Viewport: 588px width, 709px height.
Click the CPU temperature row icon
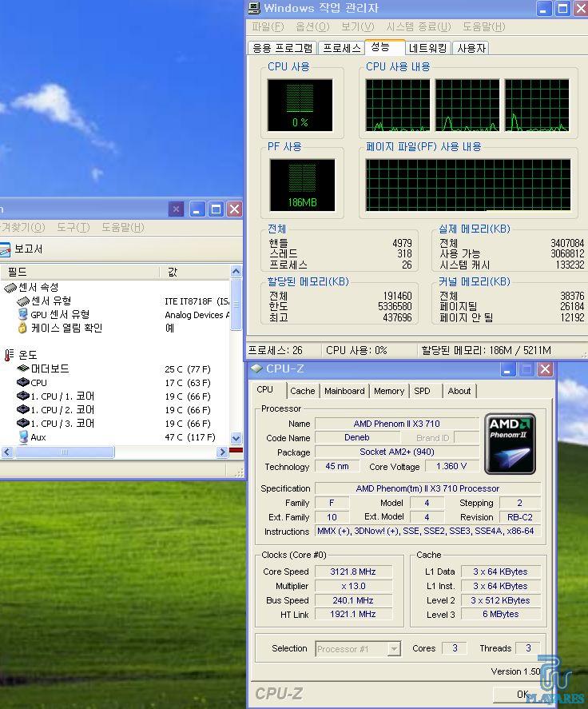pos(22,383)
